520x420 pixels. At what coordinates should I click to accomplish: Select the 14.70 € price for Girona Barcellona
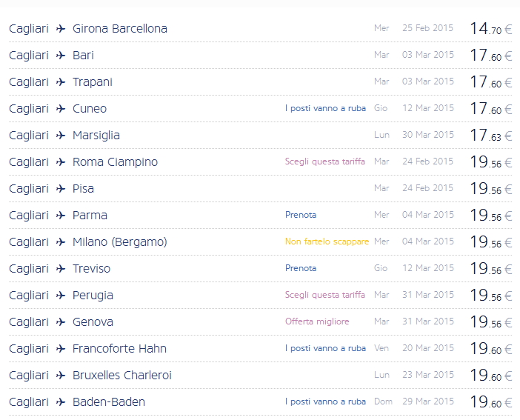[490, 29]
